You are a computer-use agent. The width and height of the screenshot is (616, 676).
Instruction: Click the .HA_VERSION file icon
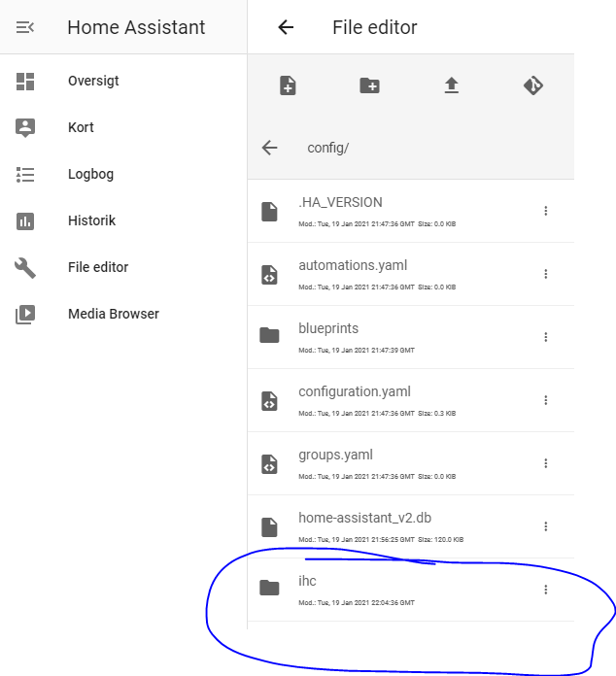(x=269, y=212)
